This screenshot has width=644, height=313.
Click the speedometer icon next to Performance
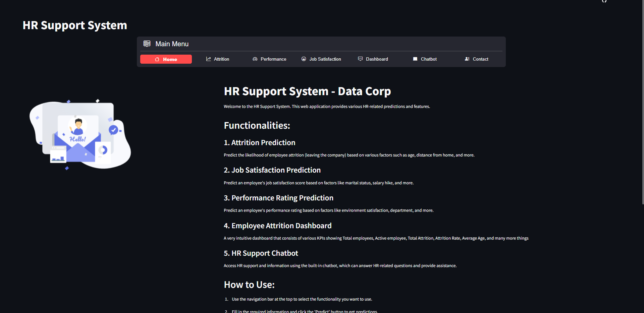click(255, 59)
